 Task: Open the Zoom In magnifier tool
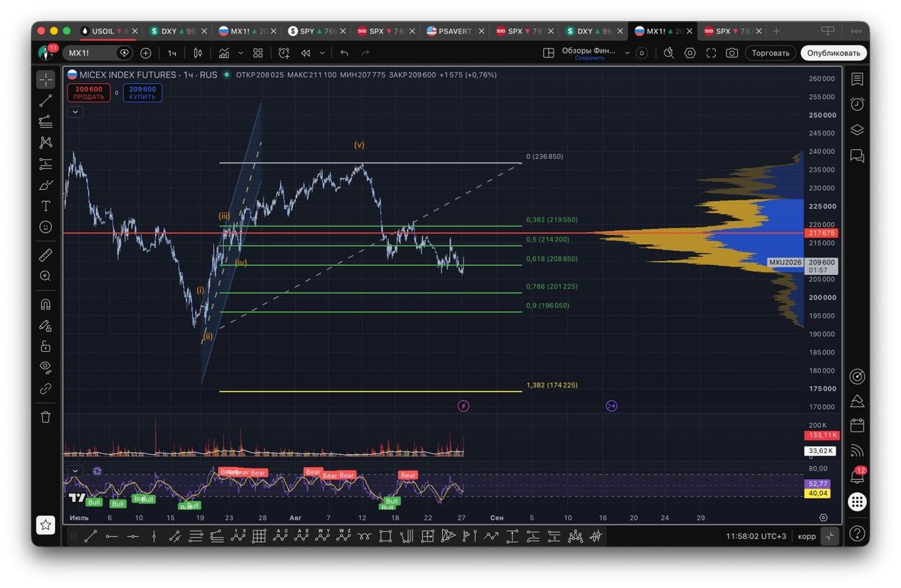pos(46,276)
